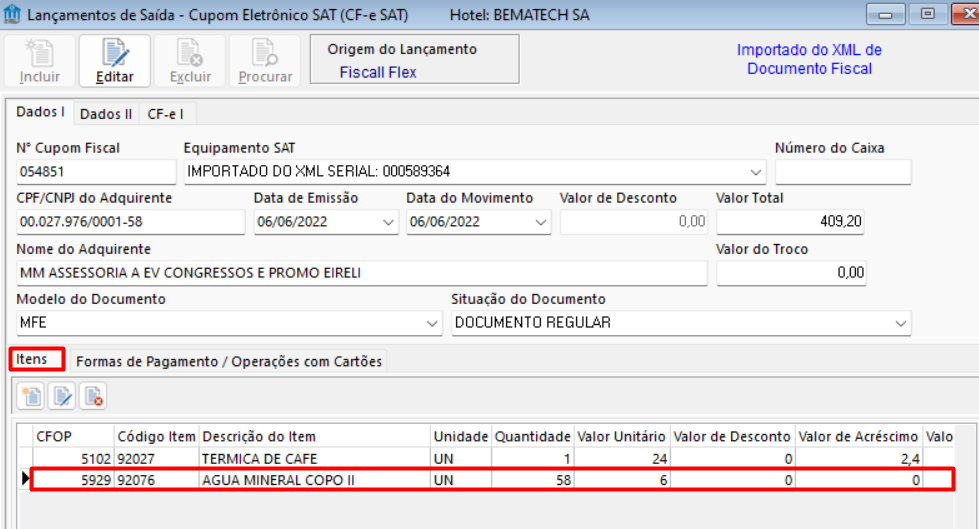Open the Data do Movimento date picker

(541, 222)
